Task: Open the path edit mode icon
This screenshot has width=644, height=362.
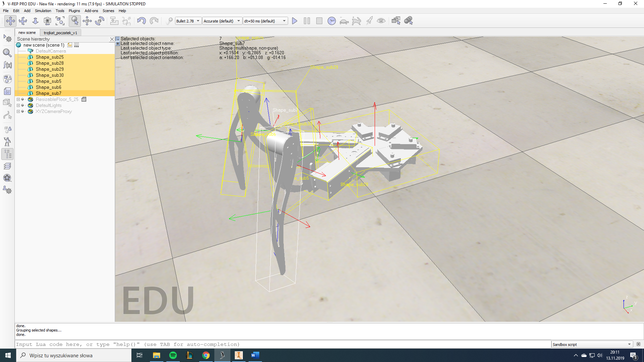Action: [x=7, y=116]
